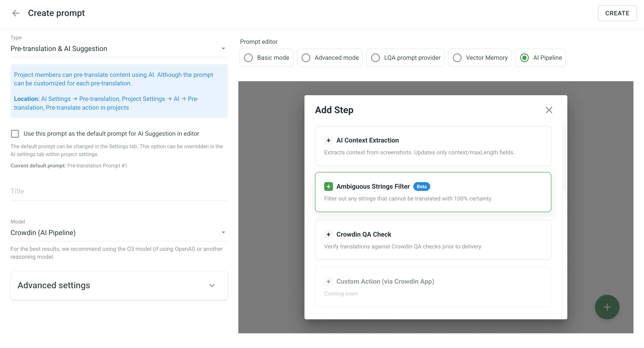
Task: Click the AI Settings location link
Action: point(55,99)
